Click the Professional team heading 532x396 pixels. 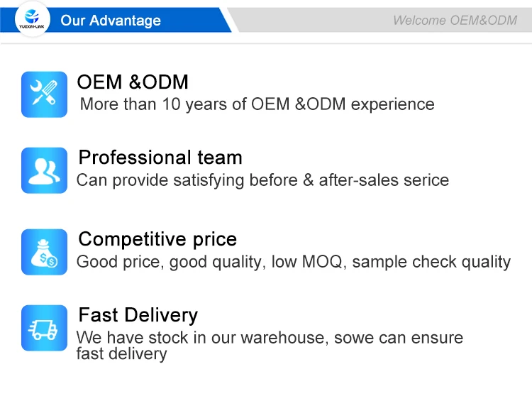coord(160,158)
